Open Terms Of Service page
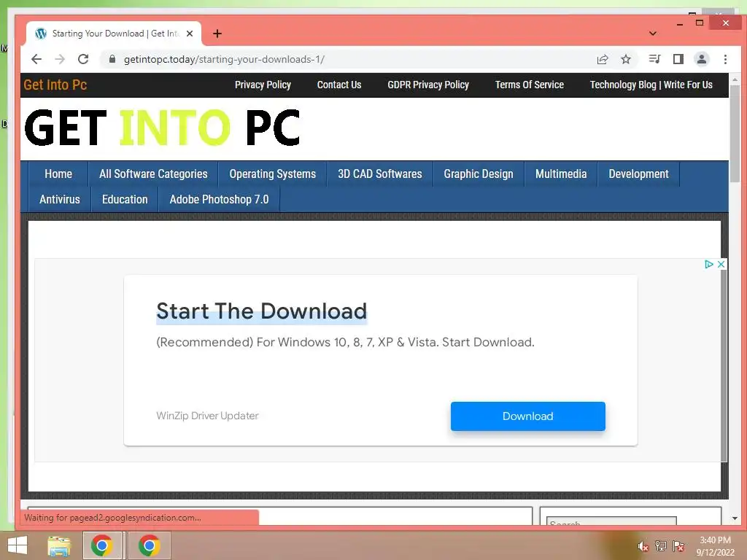This screenshot has width=747, height=560. tap(530, 85)
